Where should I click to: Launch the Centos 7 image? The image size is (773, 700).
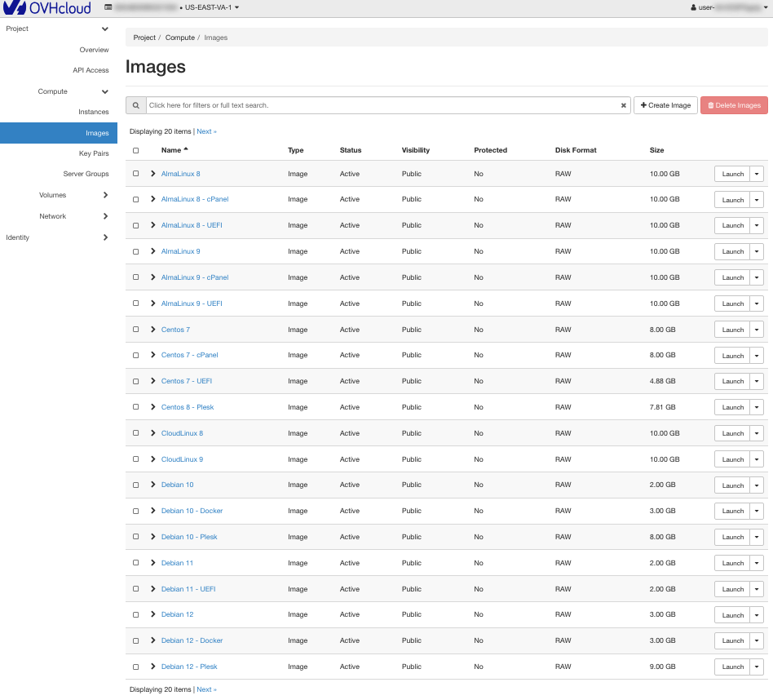point(732,330)
